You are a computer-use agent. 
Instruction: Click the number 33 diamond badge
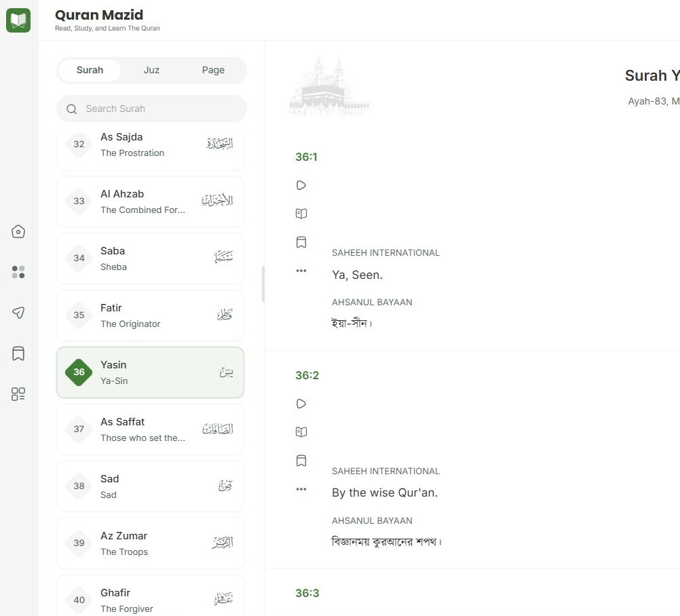point(79,201)
